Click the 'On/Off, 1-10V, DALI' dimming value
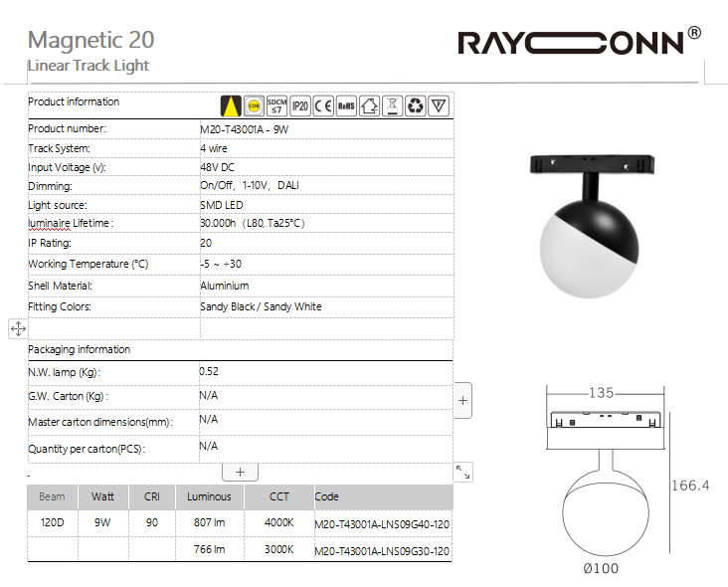 250,185
